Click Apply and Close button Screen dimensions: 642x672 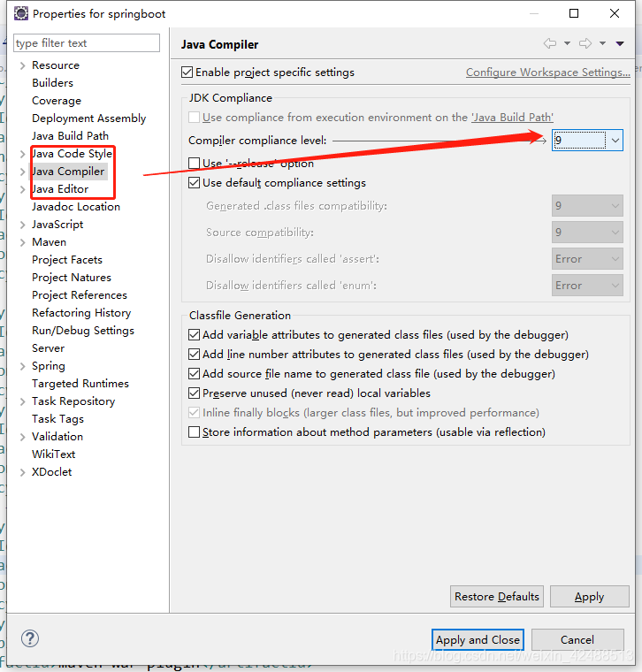[x=478, y=640]
